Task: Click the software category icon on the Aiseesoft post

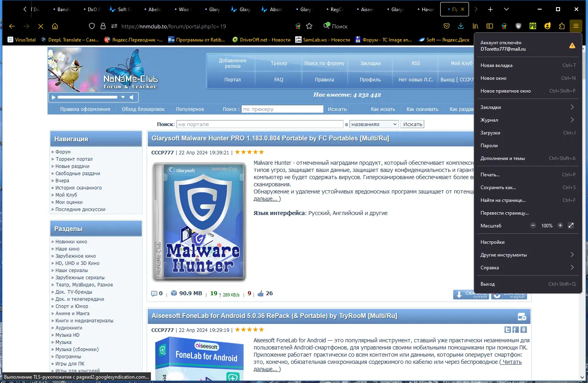Action: (x=522, y=317)
